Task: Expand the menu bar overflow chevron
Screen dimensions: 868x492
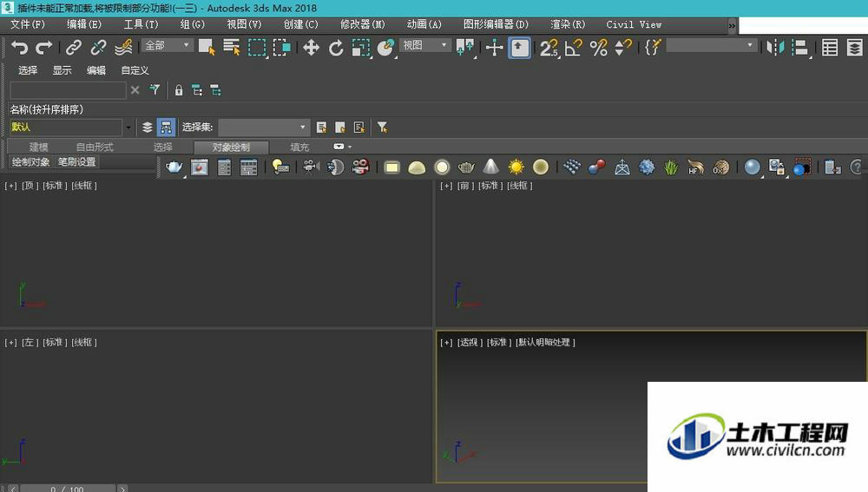Action: (x=732, y=25)
